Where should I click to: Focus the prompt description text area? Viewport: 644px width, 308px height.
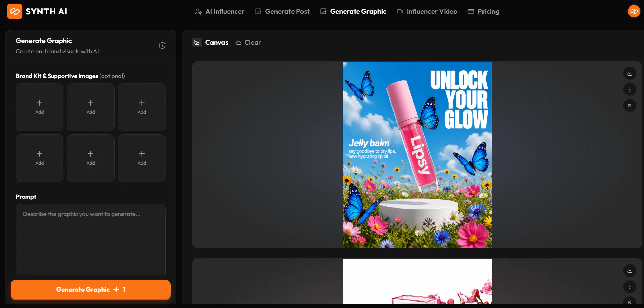pos(91,239)
